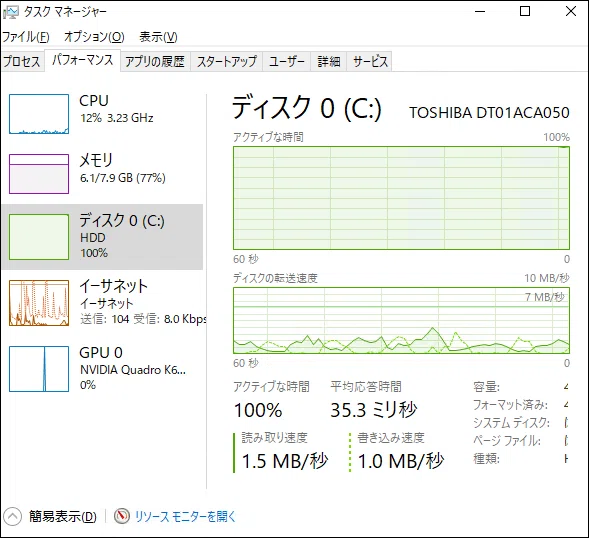The width and height of the screenshot is (589, 538).
Task: Click the CPU usage mini graph
Action: 39,114
